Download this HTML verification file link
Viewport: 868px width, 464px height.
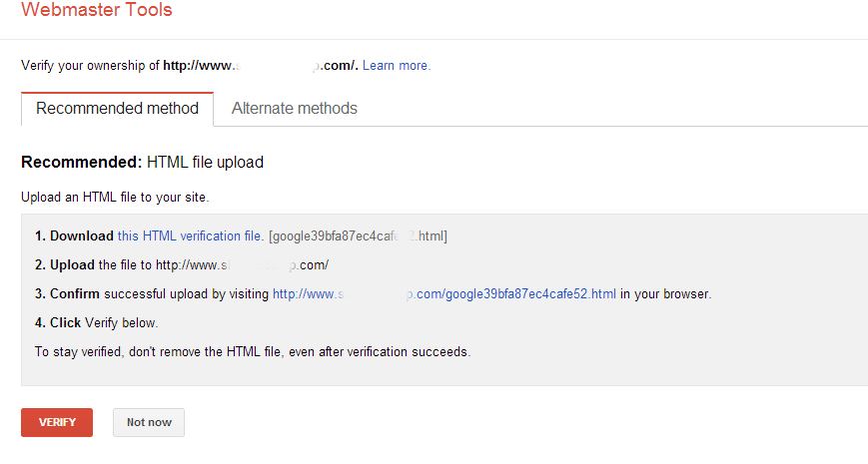tap(190, 236)
